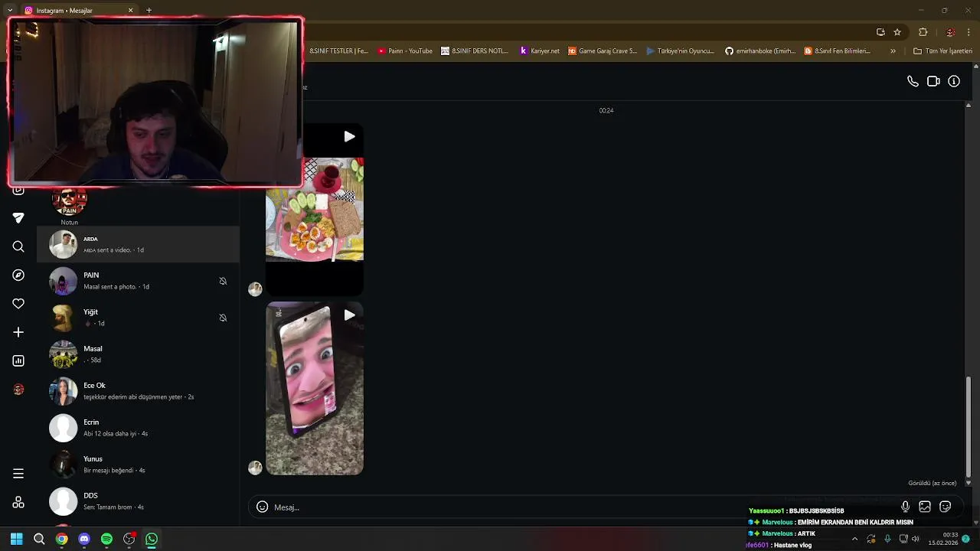
Task: Open the Chrome Extensions puzzle icon
Action: tap(923, 32)
